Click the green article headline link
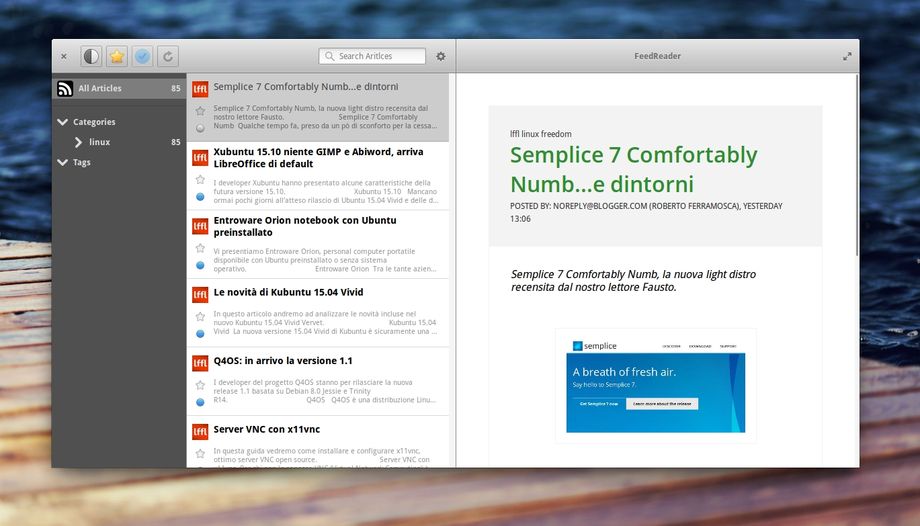The height and width of the screenshot is (526, 920). point(633,169)
